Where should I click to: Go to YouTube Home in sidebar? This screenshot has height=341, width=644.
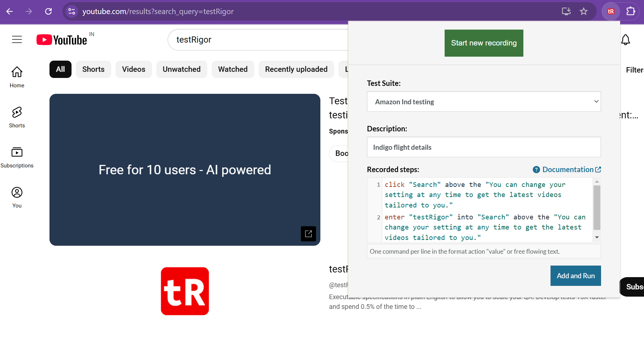coord(17,76)
